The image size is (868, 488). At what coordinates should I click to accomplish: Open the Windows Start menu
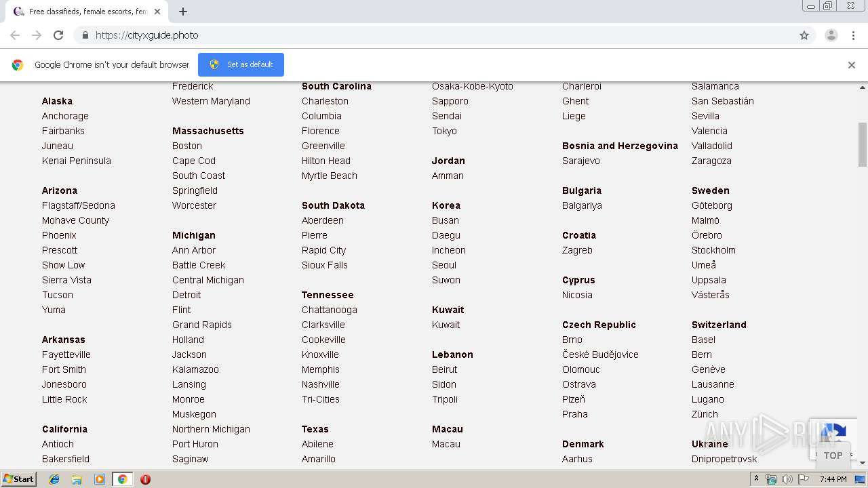click(19, 479)
